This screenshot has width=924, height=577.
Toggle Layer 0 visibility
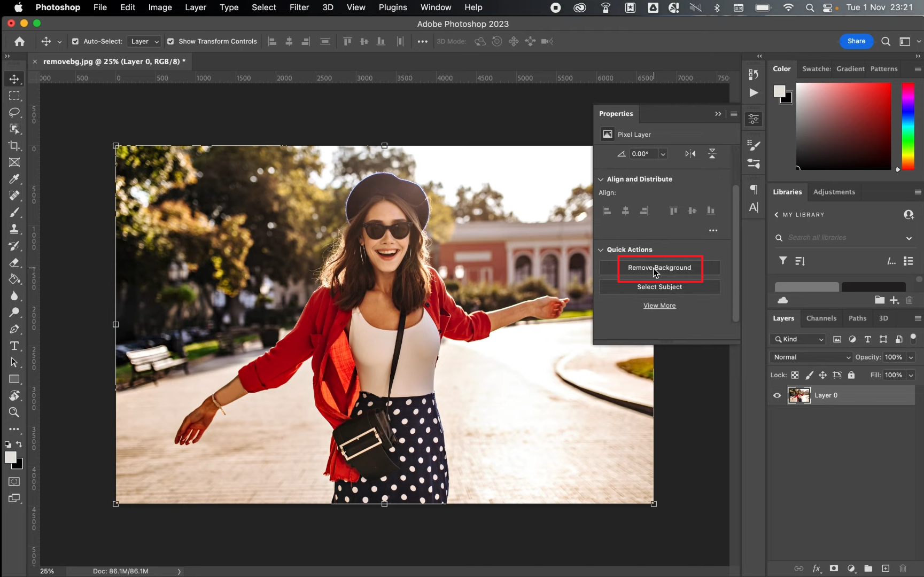777,395
